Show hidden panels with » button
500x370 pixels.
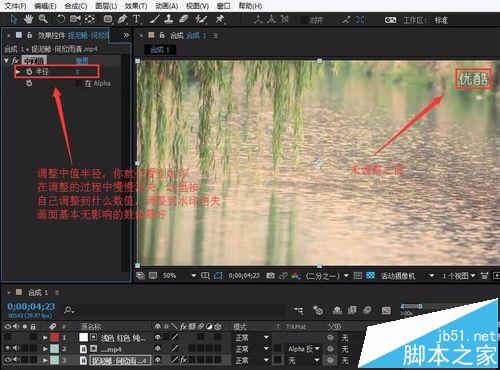(126, 35)
